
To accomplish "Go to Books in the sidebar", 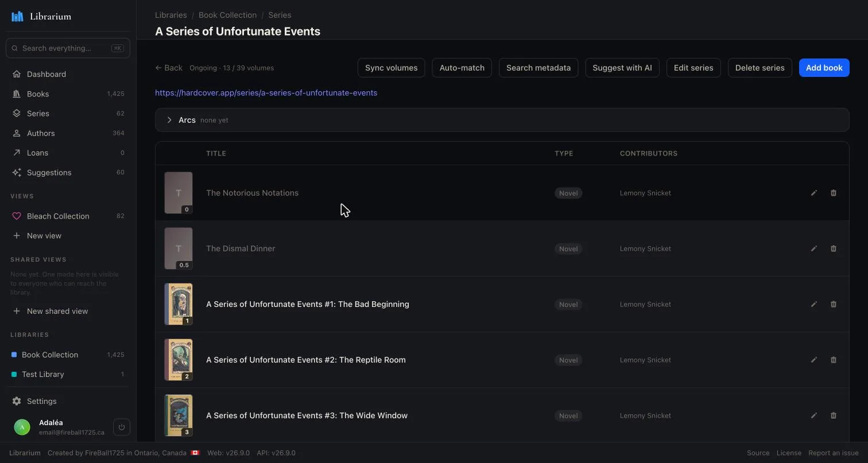I will (68, 94).
